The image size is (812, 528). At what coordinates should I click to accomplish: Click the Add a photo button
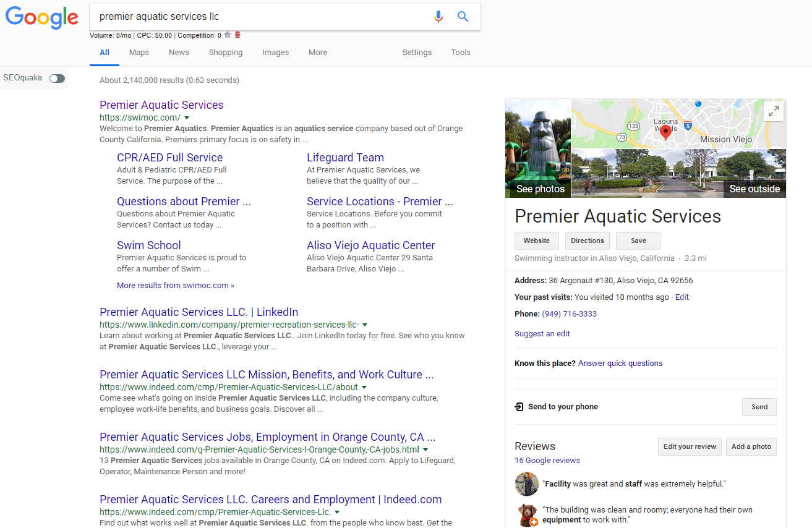coord(751,446)
